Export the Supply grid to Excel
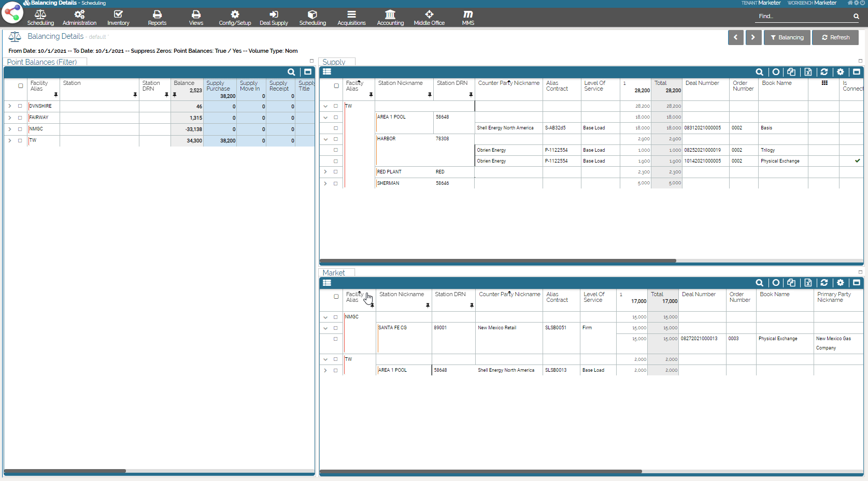The height and width of the screenshot is (481, 868). coord(808,72)
